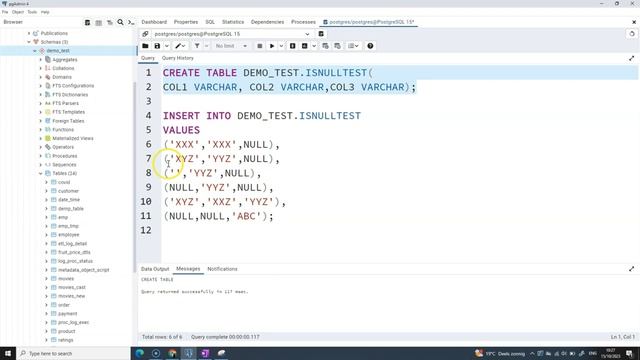Expand the customer table node
The width and height of the screenshot is (640, 360).
tap(46, 191)
